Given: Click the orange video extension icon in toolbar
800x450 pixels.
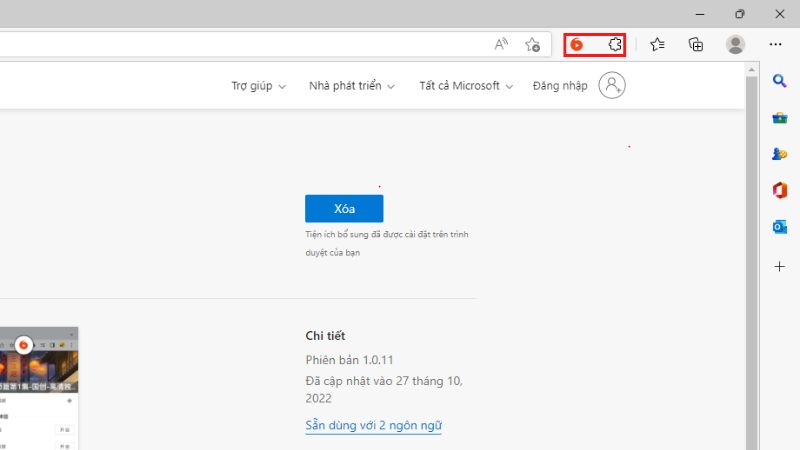Looking at the screenshot, I should (577, 44).
